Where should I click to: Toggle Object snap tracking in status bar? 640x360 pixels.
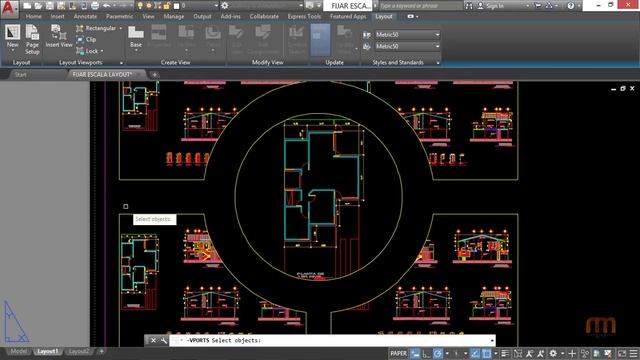click(475, 353)
